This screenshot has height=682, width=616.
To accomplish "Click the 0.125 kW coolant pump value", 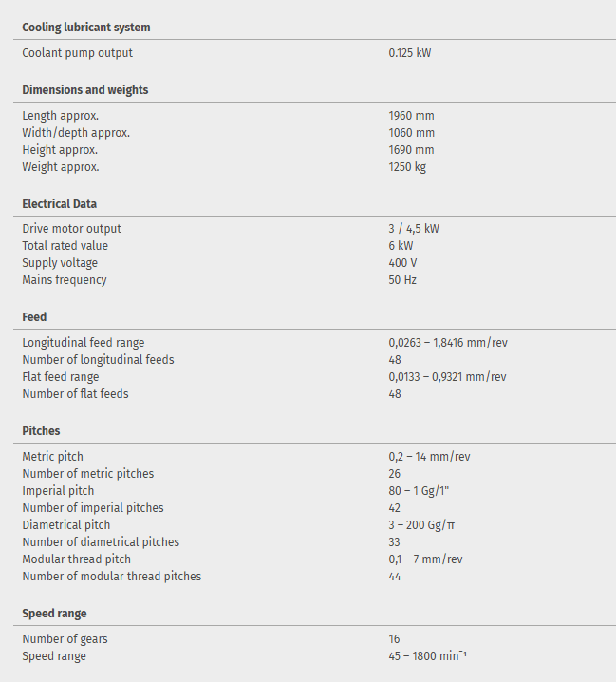I will pyautogui.click(x=410, y=53).
